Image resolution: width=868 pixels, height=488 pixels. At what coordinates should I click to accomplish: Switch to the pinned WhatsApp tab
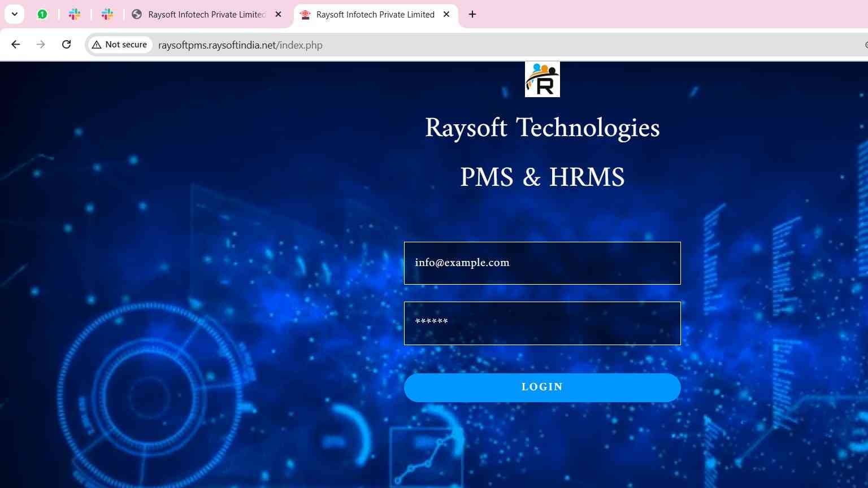tap(42, 14)
